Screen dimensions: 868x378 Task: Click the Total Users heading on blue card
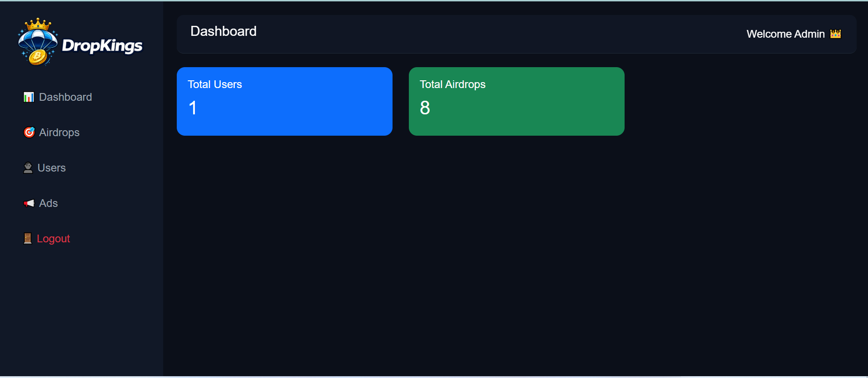coord(215,84)
